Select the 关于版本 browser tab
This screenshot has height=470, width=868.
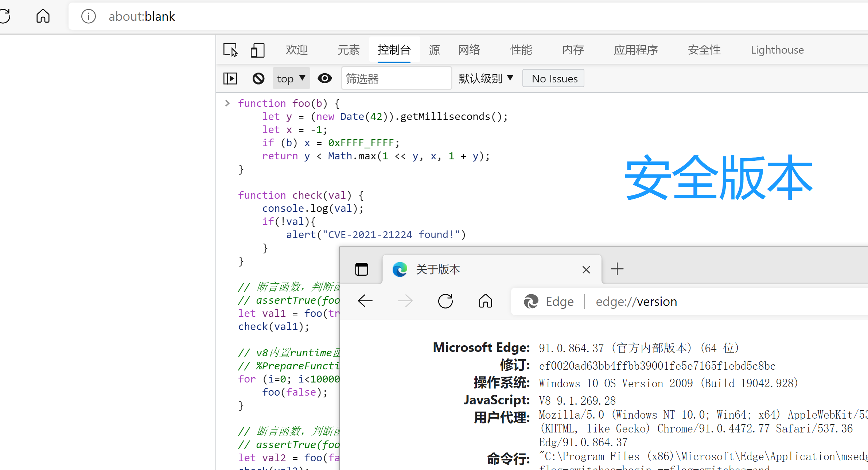pos(492,269)
